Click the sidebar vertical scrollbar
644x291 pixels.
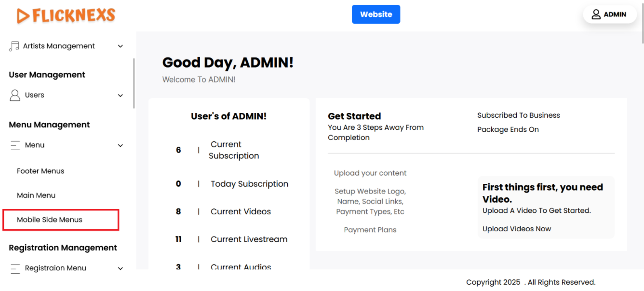(134, 83)
